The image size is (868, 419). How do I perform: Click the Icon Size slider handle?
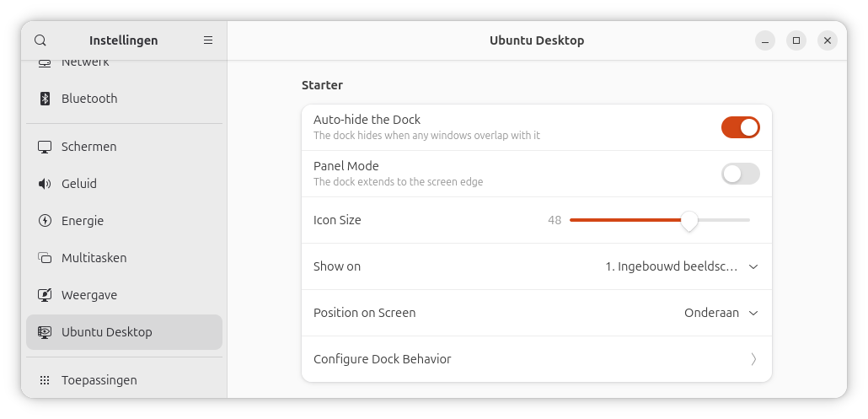[689, 221]
